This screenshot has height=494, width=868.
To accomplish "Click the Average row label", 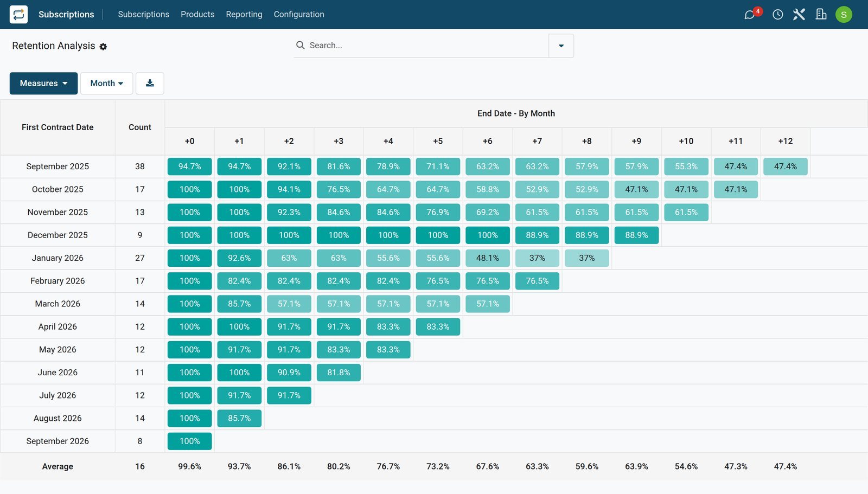I will coord(58,466).
